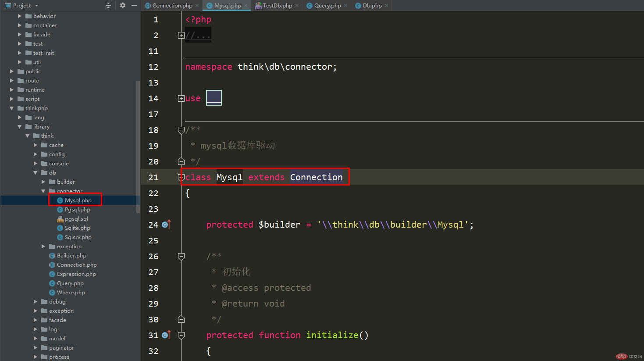
Task: Collapse the connector folder
Action: click(43, 191)
